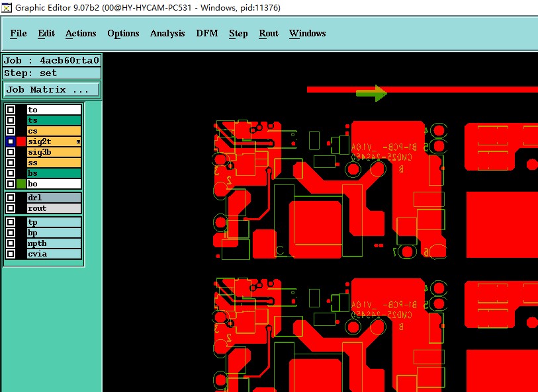
Task: Click the green color swatch of bo
Action: click(x=21, y=184)
